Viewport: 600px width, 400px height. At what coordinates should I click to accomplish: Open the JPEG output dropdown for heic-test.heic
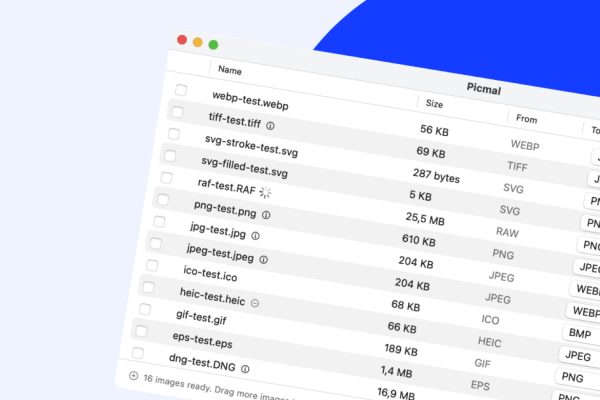click(x=579, y=356)
